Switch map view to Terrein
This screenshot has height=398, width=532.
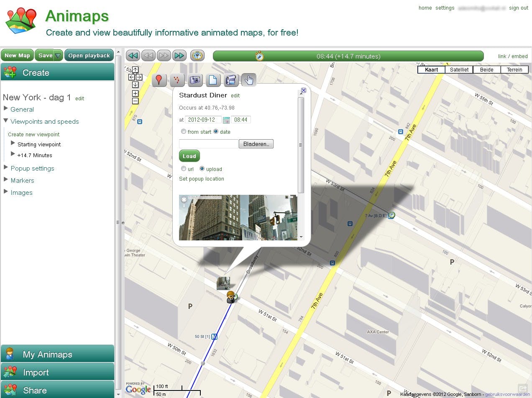click(x=514, y=70)
